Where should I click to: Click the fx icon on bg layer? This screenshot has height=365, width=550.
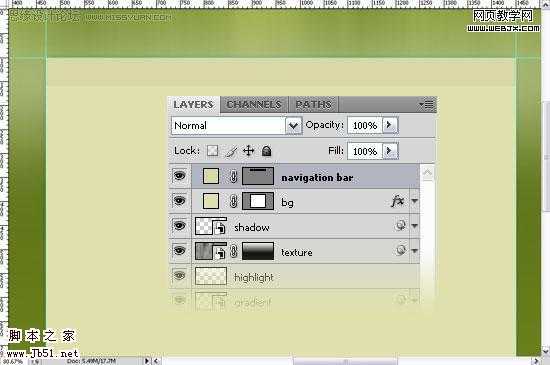click(398, 201)
